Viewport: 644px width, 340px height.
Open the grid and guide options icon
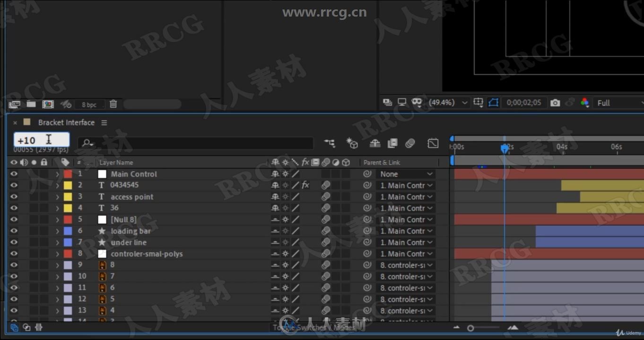pyautogui.click(x=478, y=102)
